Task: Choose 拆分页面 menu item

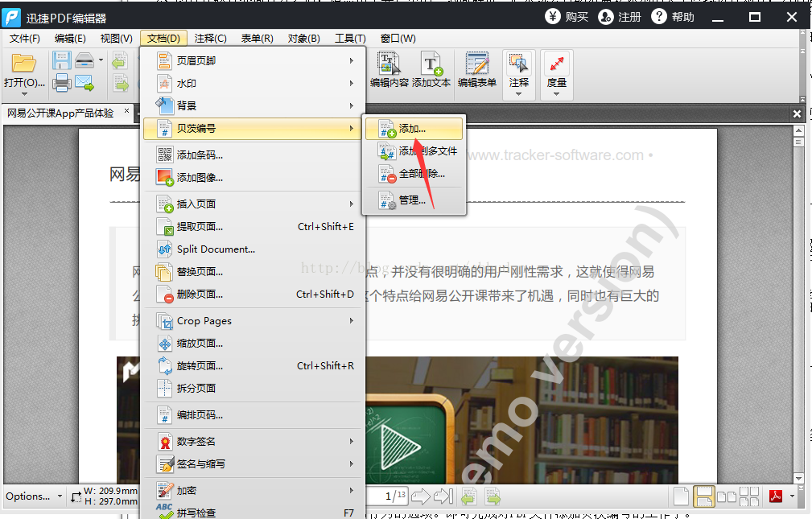Action: point(253,388)
